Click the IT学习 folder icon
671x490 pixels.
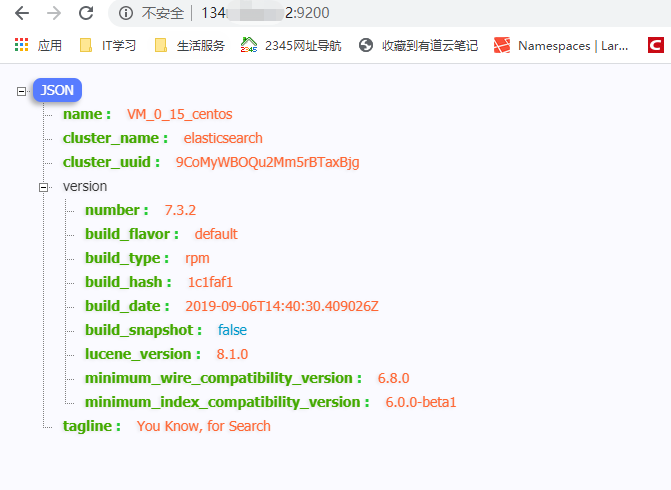tap(86, 45)
